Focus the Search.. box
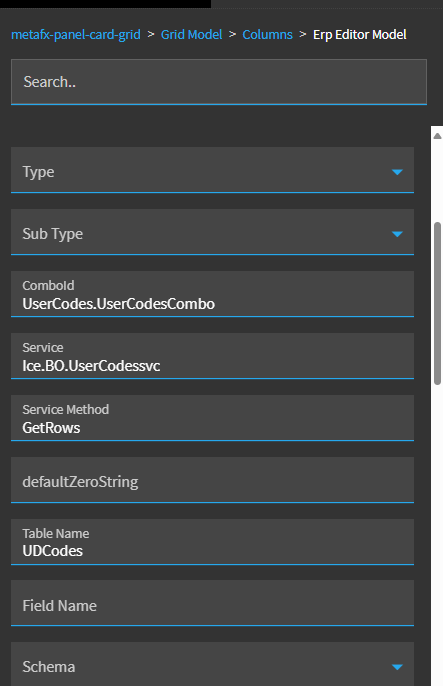The height and width of the screenshot is (686, 443). (x=219, y=82)
